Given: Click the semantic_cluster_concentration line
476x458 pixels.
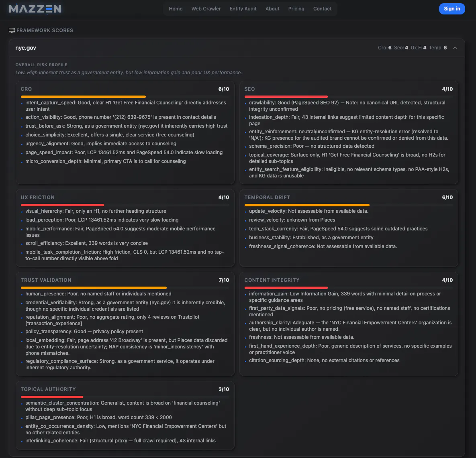Looking at the screenshot, I should 123,406.
